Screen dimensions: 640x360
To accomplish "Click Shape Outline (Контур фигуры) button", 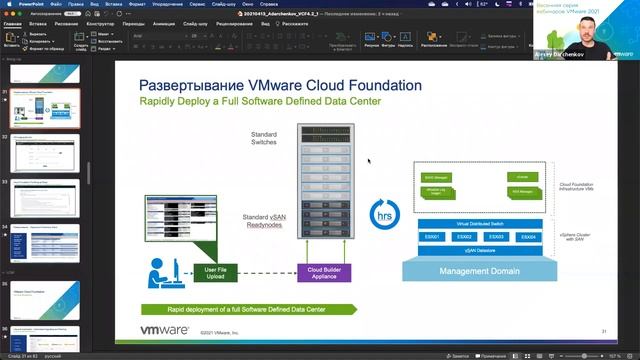I will (x=500, y=47).
